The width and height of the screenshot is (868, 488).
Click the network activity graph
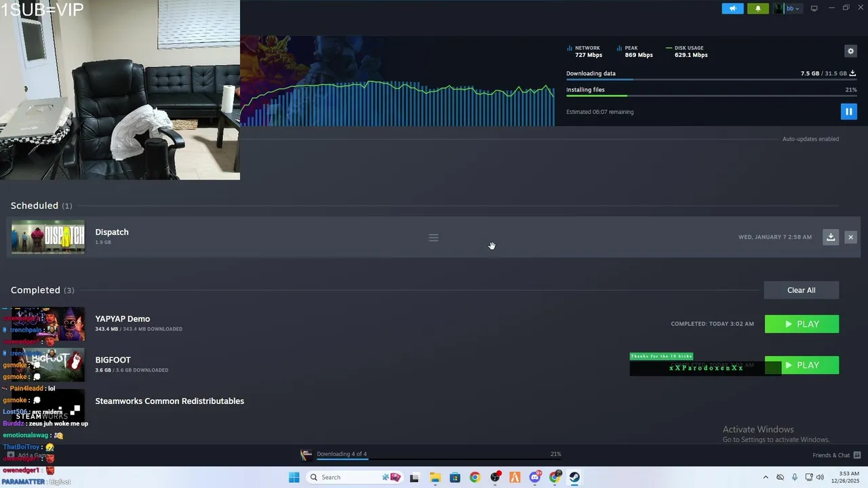(x=397, y=103)
